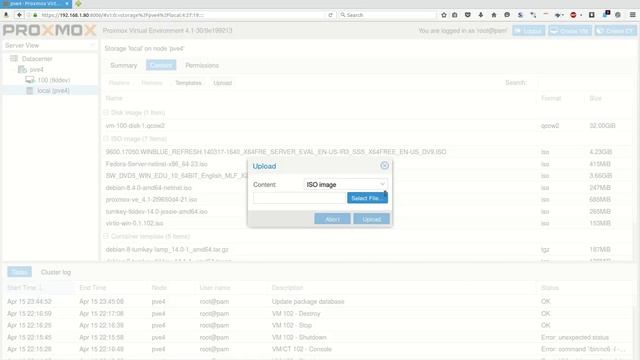Viewport: 640px width, 360px height.
Task: Switch to the Permissions tab
Action: click(202, 65)
